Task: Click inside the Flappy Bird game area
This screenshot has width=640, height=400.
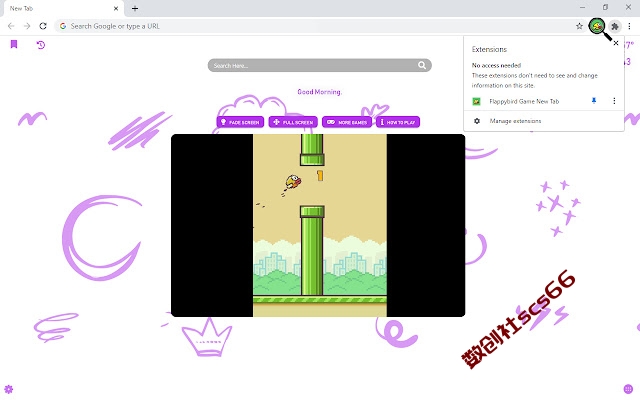Action: (320, 225)
